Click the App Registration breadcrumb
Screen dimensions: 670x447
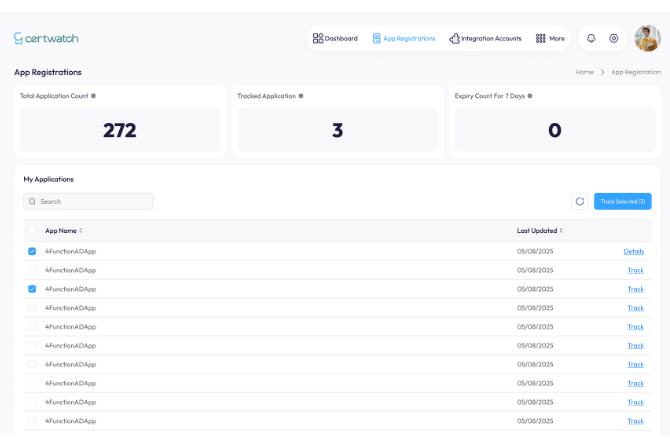[636, 72]
